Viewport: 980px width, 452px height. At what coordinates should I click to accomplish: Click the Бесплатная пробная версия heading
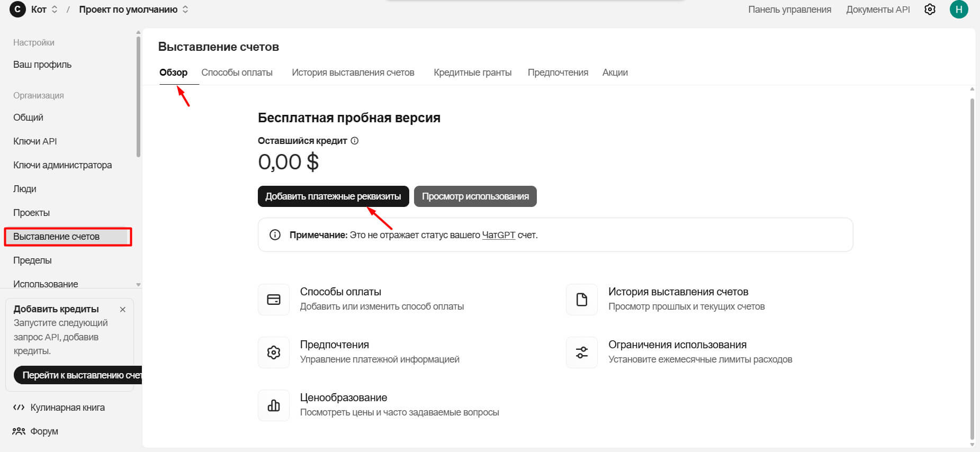point(349,117)
